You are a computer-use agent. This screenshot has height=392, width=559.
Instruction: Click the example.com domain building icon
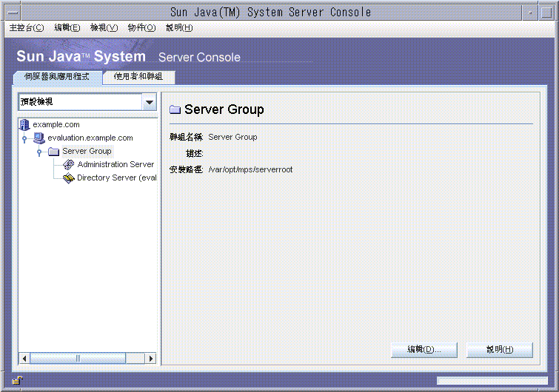coord(24,124)
